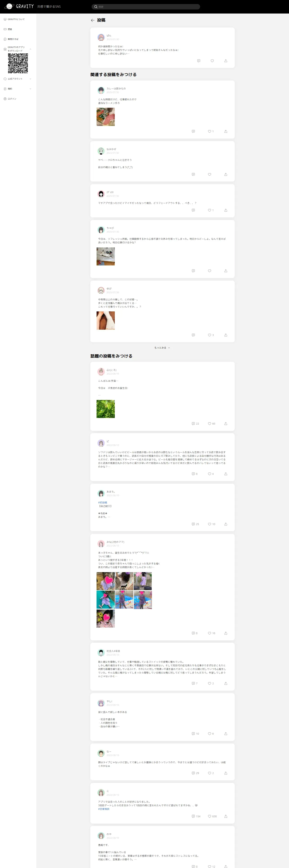The width and height of the screenshot is (289, 868).
Task: Open なみかぜ's profile avatar
Action: click(x=101, y=151)
